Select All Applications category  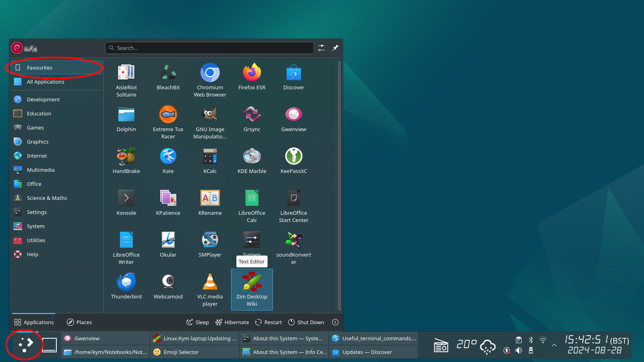tap(45, 82)
